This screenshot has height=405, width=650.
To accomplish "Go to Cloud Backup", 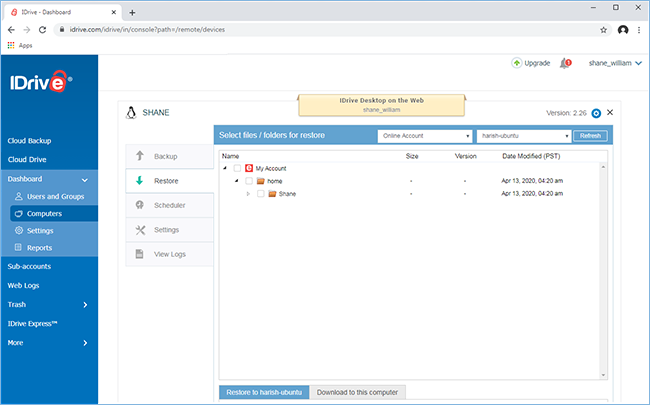I will (29, 141).
